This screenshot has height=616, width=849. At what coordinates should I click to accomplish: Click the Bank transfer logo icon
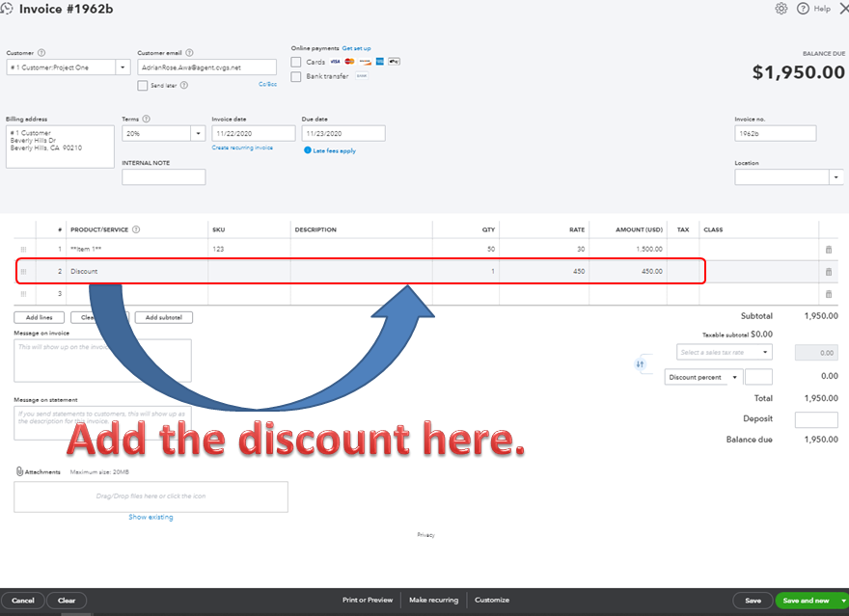click(x=362, y=76)
